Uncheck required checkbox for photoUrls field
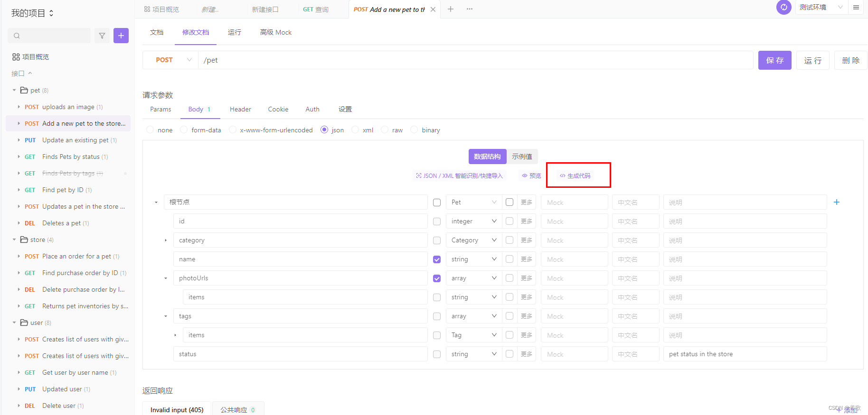 point(437,278)
